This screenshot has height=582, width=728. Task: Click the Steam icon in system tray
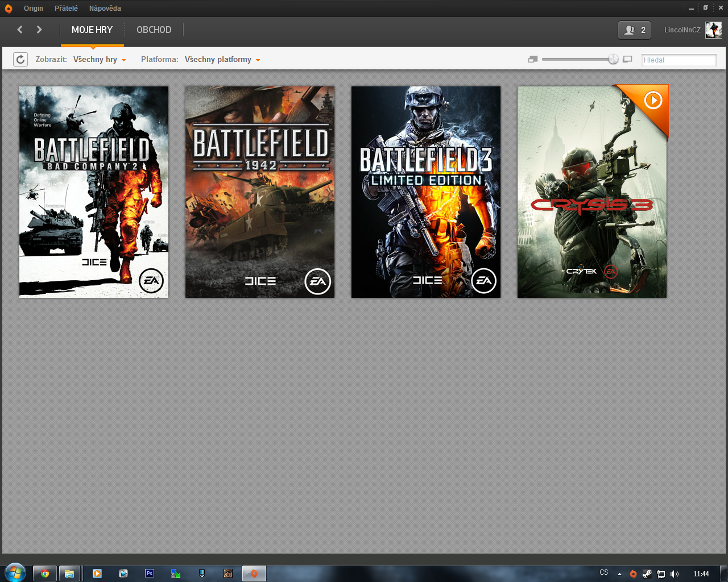647,573
